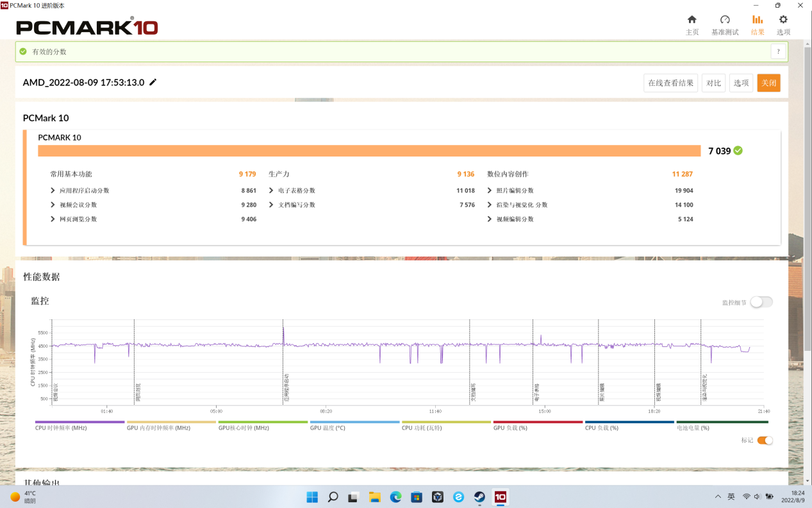Expand 照片编辑分数 row

click(490, 190)
